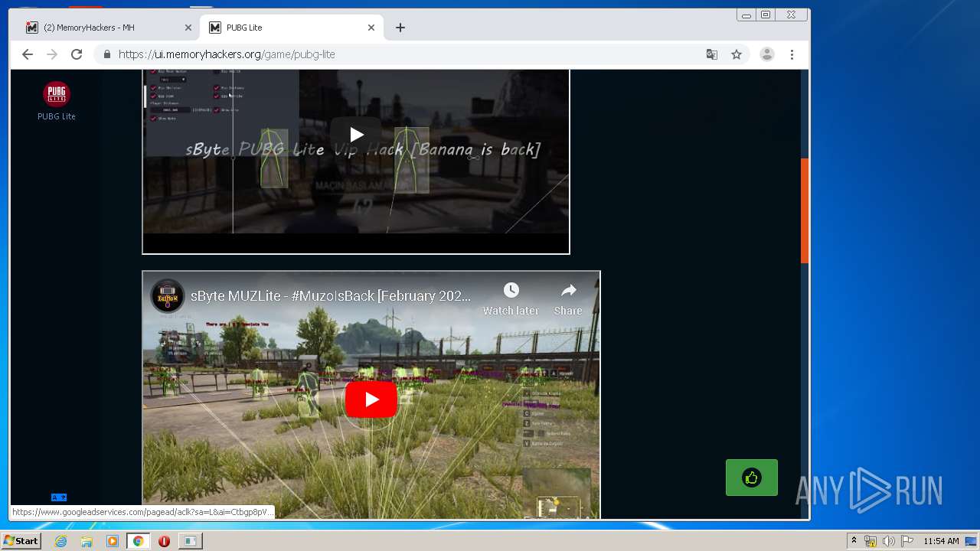This screenshot has height=551, width=980.
Task: Click the orange page scrollbar thumb
Action: click(805, 210)
